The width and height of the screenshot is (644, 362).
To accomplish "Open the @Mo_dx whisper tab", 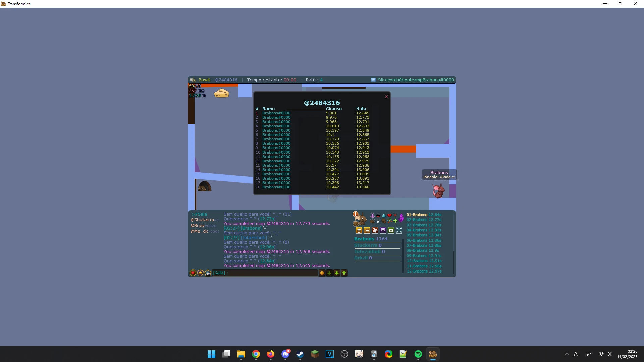I will 205,231.
